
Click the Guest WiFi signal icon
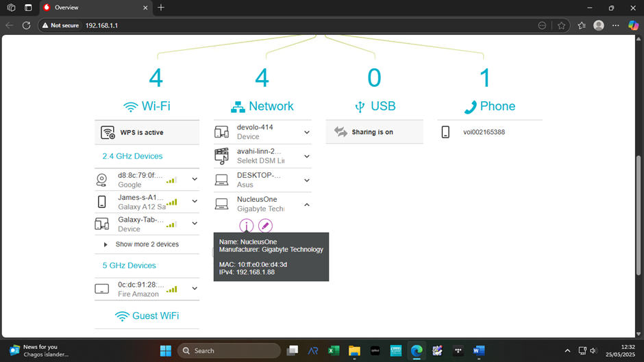coord(122,316)
